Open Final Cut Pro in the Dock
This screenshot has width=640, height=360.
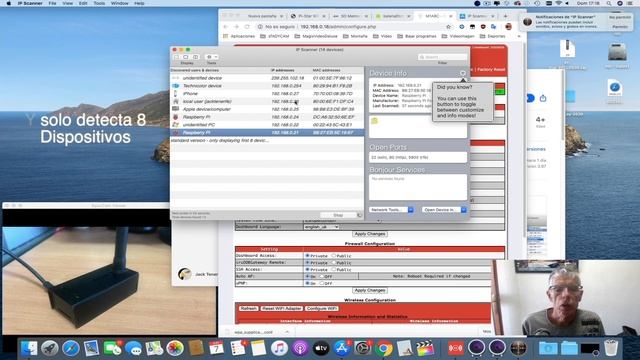coord(425,348)
